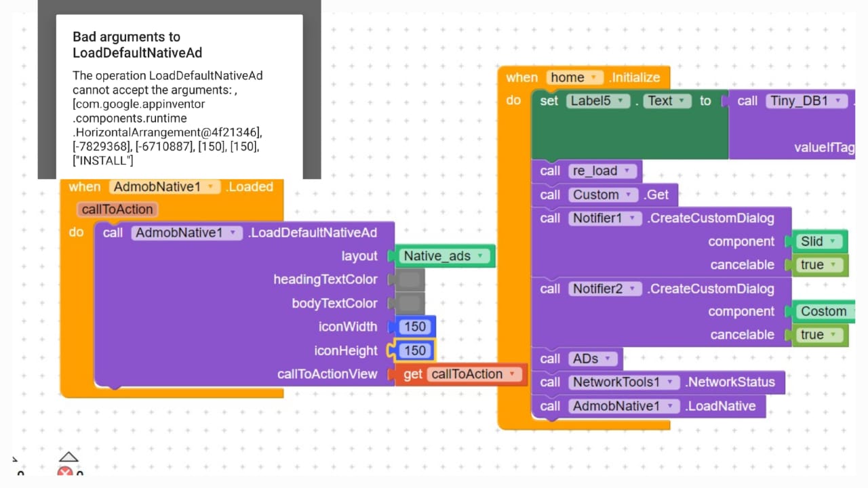This screenshot has height=488, width=868.
Task: Select the iconWidth 150 number block
Action: [x=415, y=327]
